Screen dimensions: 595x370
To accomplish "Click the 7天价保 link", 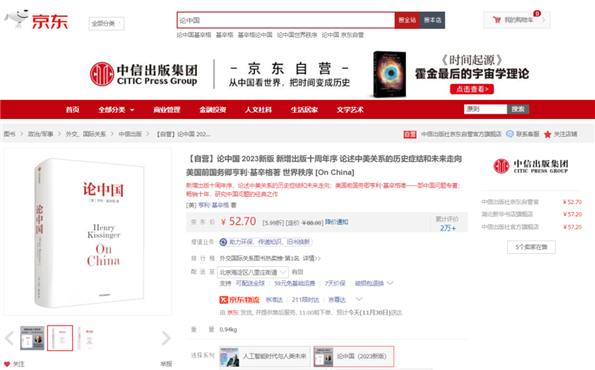I will click(x=335, y=283).
